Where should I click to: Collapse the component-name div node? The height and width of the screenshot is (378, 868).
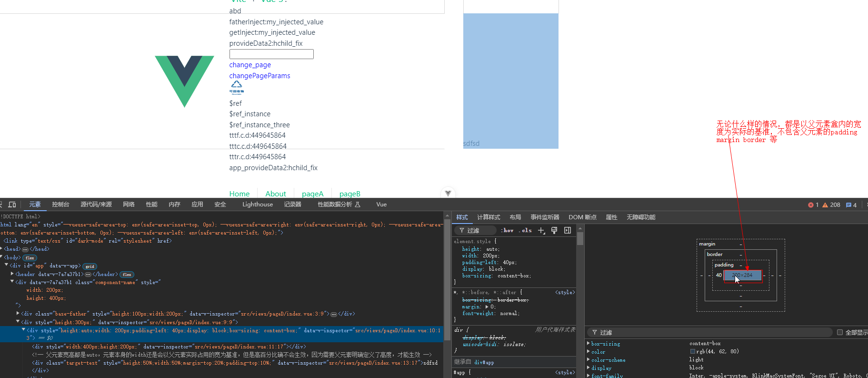[x=12, y=282]
